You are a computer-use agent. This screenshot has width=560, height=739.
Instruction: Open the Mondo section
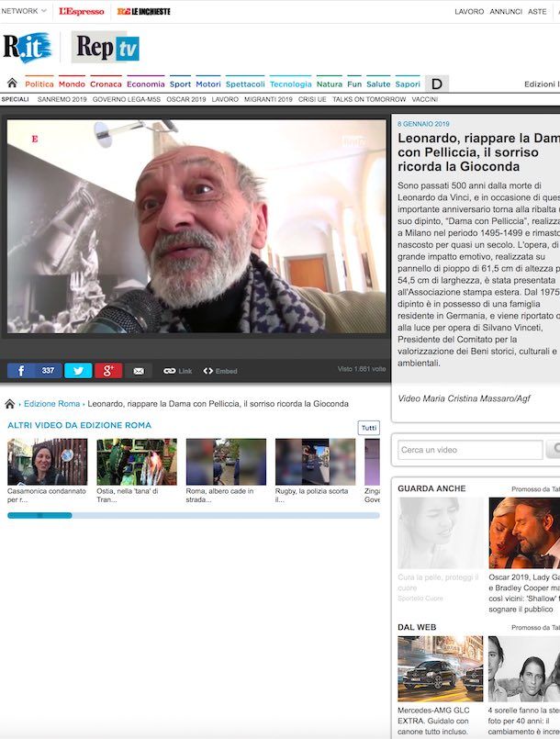72,84
